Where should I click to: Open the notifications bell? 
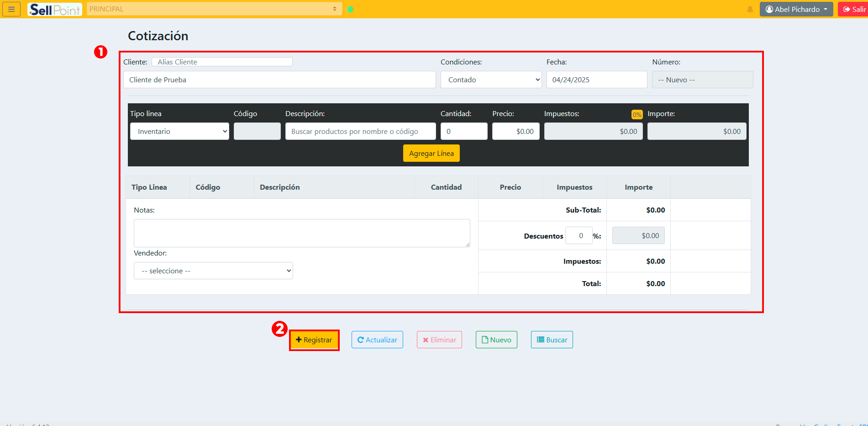[x=750, y=9]
